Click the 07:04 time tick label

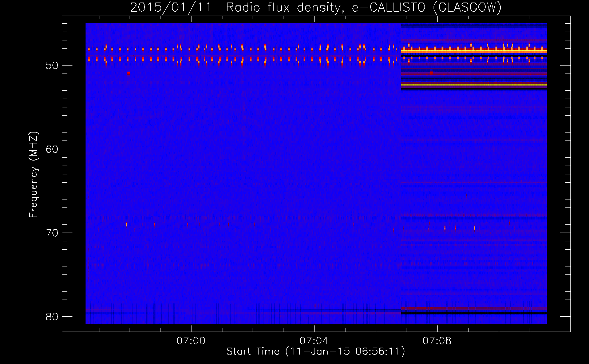click(x=314, y=341)
